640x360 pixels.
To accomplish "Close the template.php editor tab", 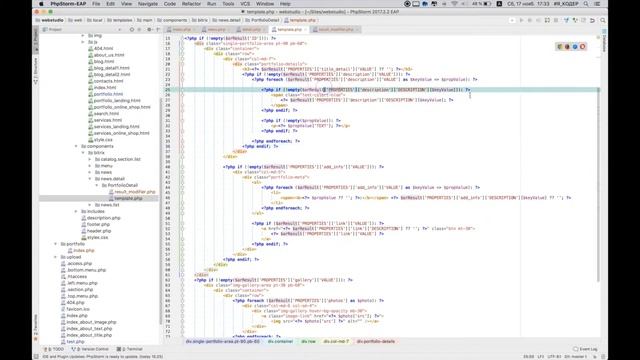I will tap(305, 29).
